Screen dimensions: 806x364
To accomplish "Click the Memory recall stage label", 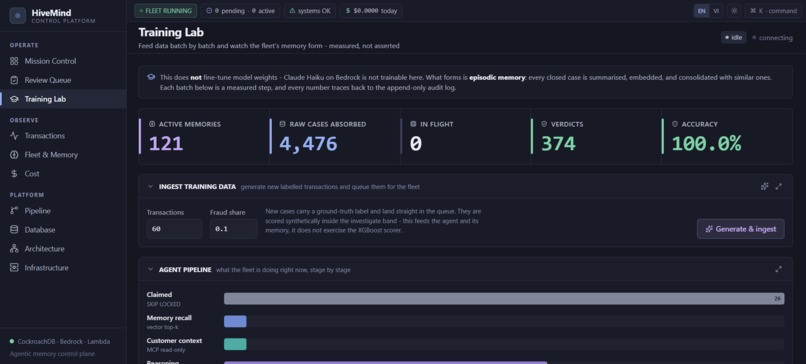I will (x=169, y=322).
